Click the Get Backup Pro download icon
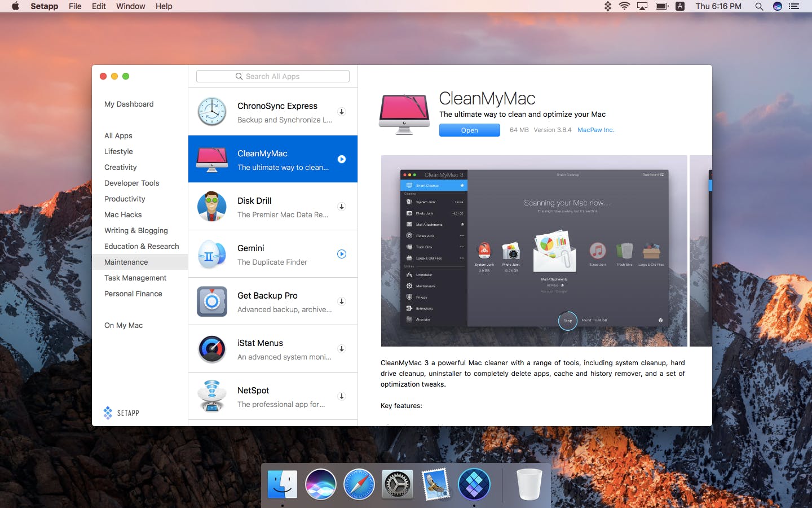Image resolution: width=812 pixels, height=508 pixels. (342, 301)
